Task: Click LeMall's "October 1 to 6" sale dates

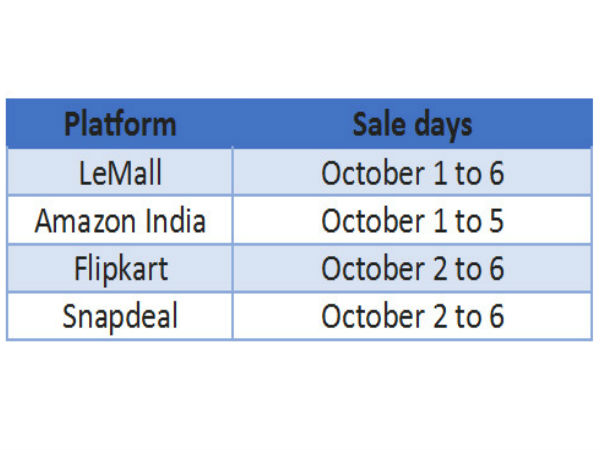Action: pos(412,173)
